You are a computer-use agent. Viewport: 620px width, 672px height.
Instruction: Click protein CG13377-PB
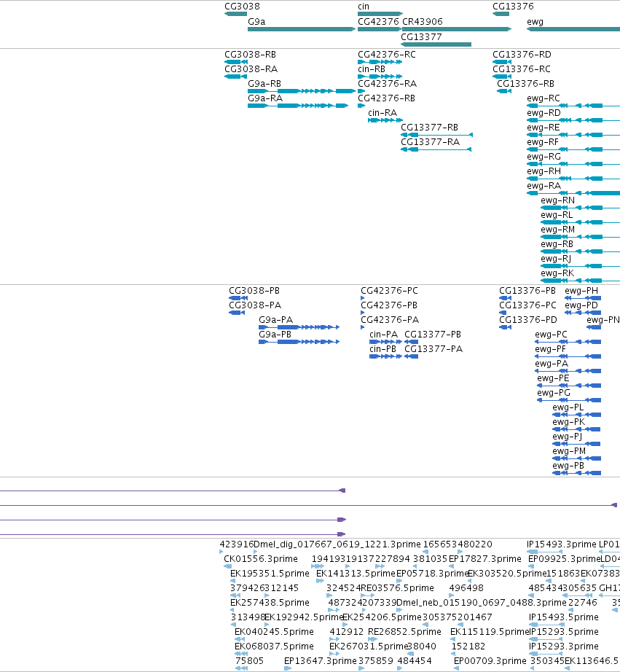tap(433, 335)
